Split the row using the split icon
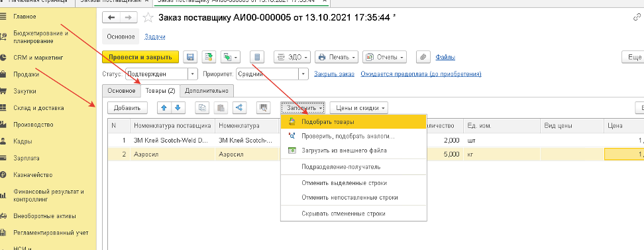 [239, 107]
